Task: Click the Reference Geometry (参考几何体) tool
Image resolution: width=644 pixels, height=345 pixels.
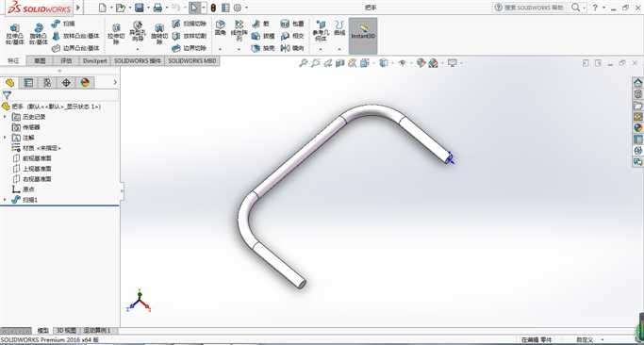Action: click(x=321, y=31)
